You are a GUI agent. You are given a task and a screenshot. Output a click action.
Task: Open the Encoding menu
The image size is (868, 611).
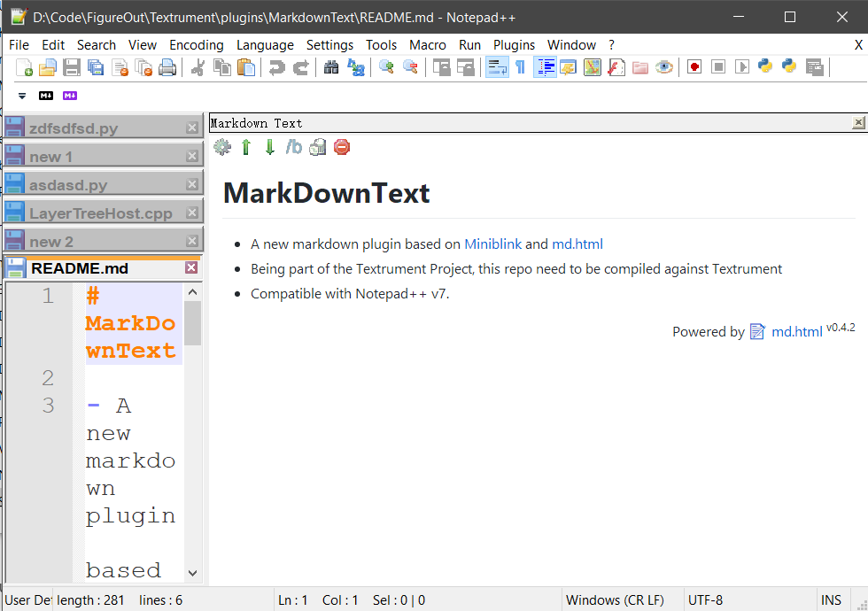click(197, 45)
